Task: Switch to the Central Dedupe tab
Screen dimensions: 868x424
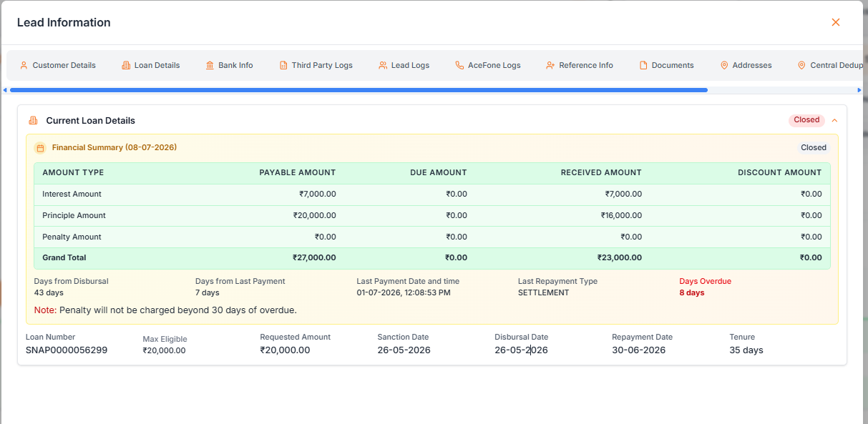Action: point(829,65)
